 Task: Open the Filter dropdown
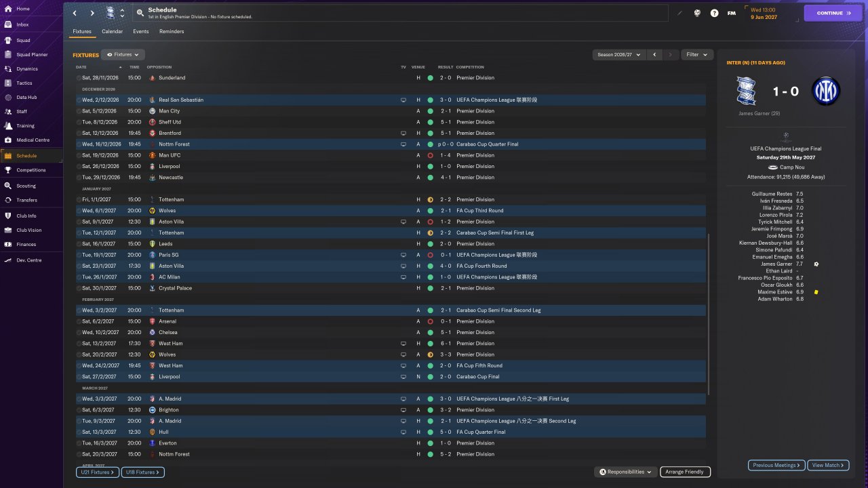pos(696,55)
